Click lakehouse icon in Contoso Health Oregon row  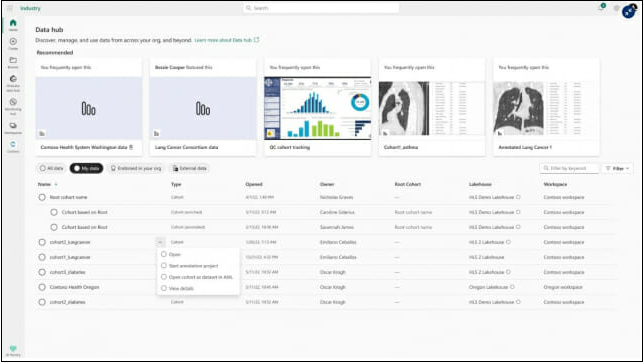tap(512, 287)
